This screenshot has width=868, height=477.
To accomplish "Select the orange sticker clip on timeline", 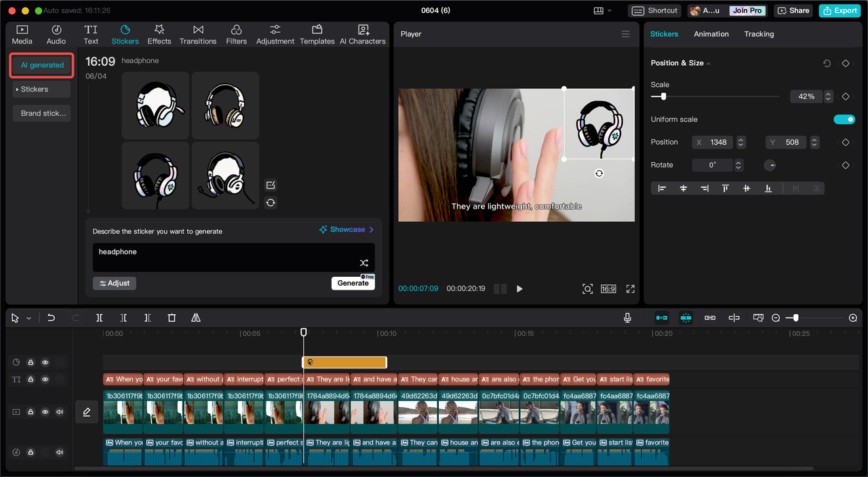I will 344,362.
